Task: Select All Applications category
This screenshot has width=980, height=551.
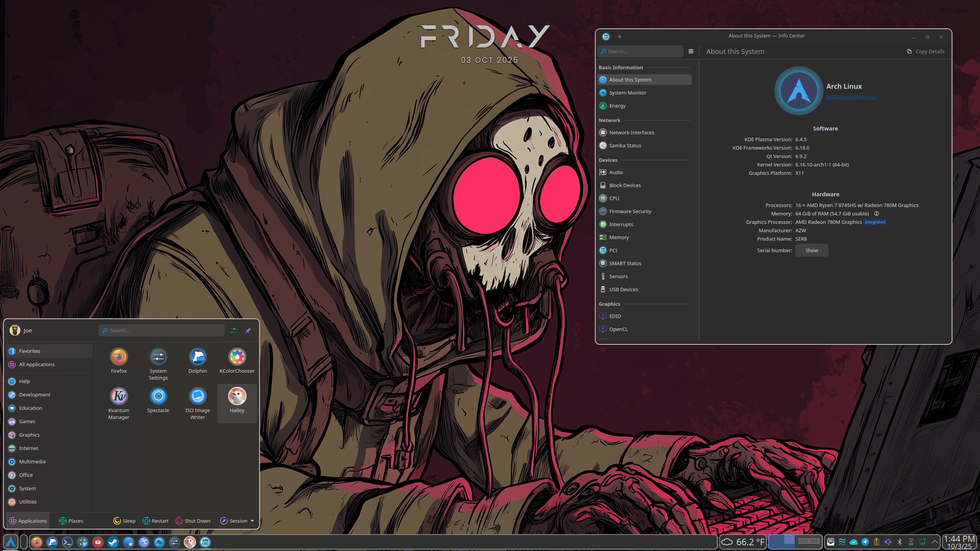Action: point(37,364)
